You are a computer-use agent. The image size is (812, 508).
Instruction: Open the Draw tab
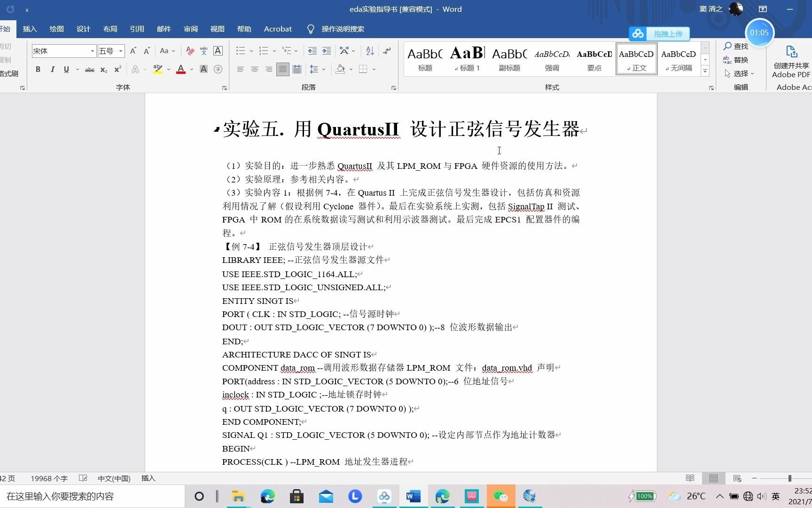[56, 29]
